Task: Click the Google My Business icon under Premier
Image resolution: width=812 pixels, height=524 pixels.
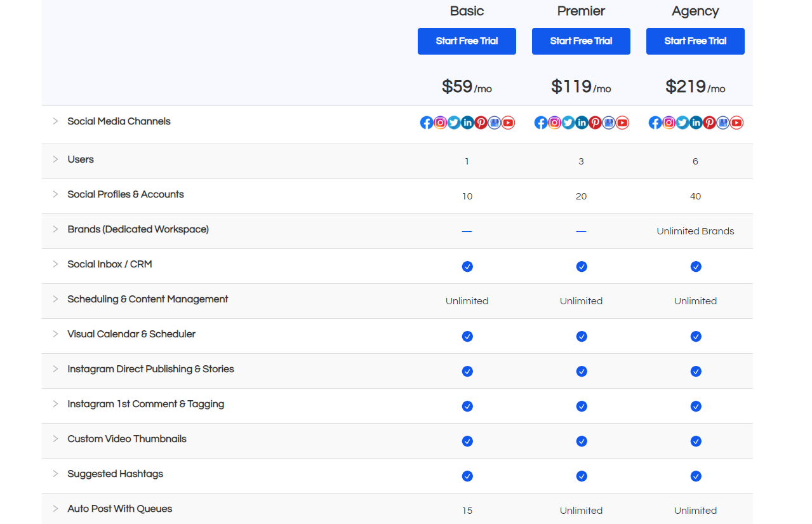Action: (609, 123)
